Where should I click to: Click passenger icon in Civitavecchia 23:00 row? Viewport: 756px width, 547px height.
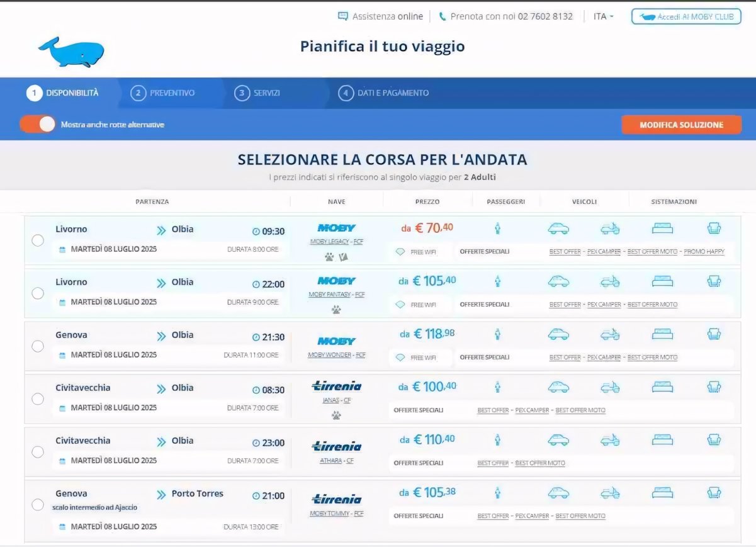click(497, 440)
